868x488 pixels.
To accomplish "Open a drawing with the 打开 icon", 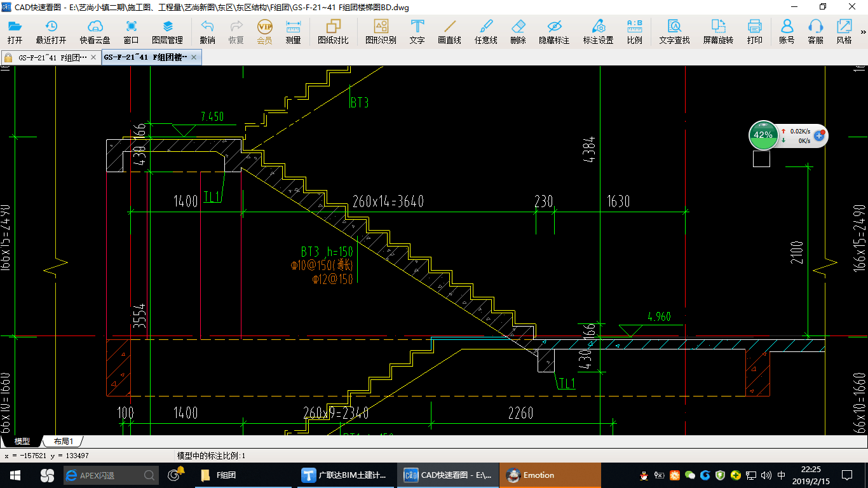I will click(x=15, y=32).
